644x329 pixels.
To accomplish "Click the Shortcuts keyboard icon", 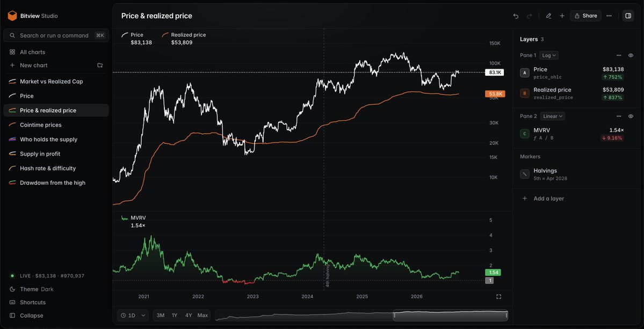I will (x=12, y=302).
